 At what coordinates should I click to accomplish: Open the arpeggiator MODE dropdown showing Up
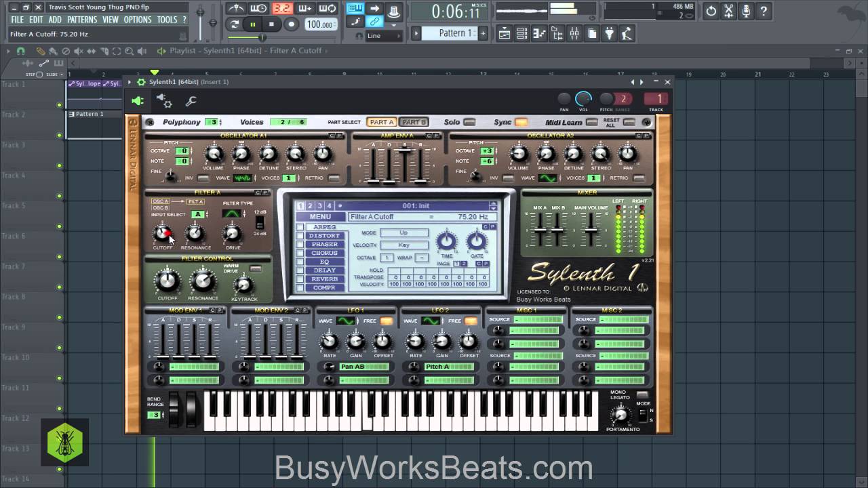click(404, 232)
